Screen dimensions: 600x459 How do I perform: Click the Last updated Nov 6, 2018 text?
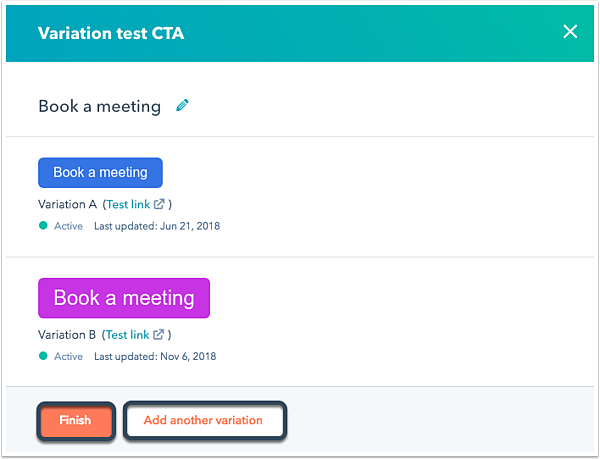point(154,356)
